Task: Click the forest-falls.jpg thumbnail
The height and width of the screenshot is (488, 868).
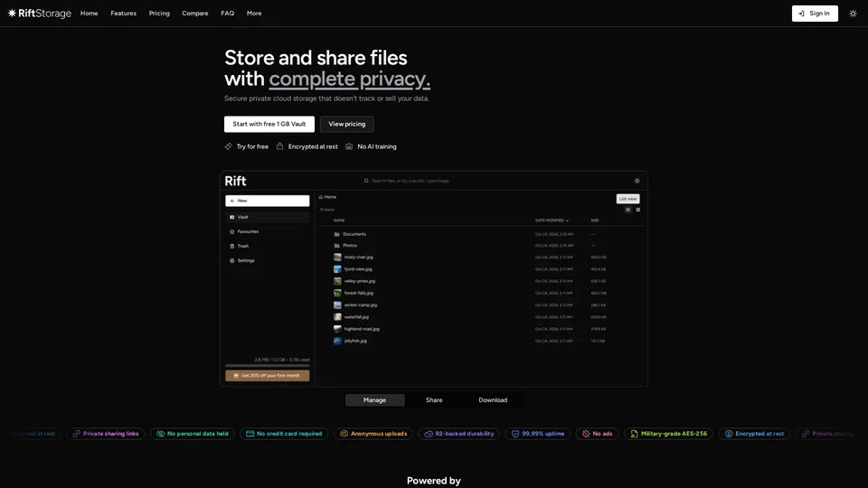Action: pos(337,293)
